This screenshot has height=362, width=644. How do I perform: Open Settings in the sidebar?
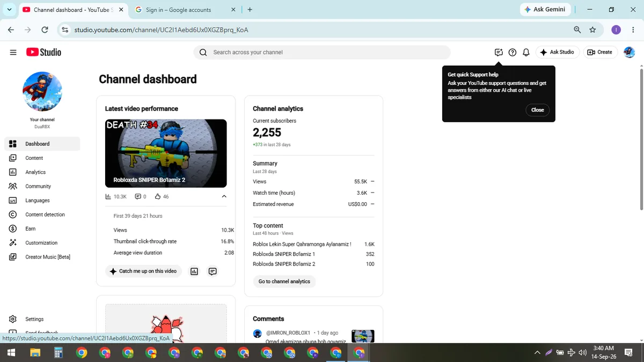[42, 319]
